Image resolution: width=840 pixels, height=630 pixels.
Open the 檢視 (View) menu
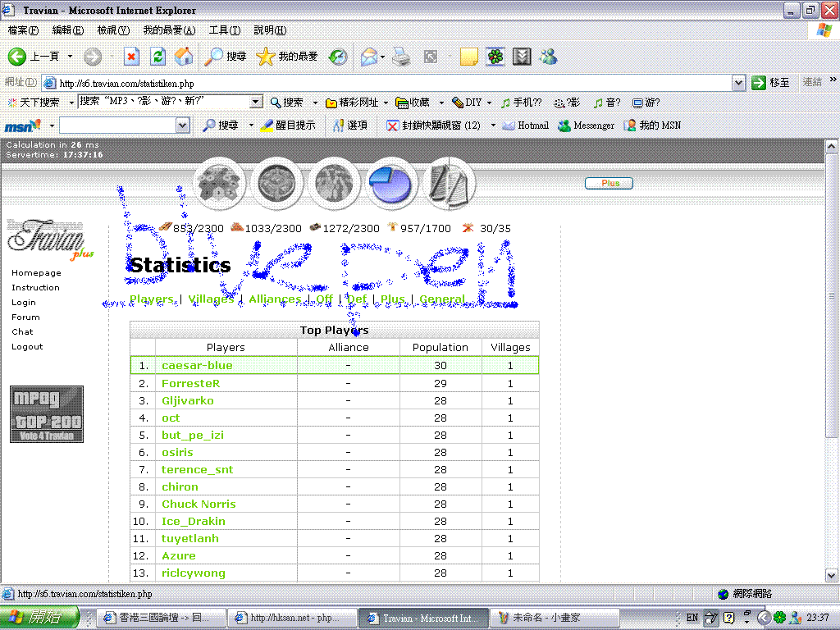pyautogui.click(x=113, y=30)
